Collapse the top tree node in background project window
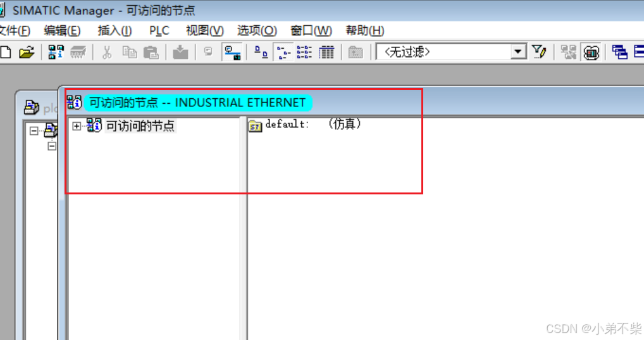Screen dimensions: 644x340 pyautogui.click(x=34, y=131)
